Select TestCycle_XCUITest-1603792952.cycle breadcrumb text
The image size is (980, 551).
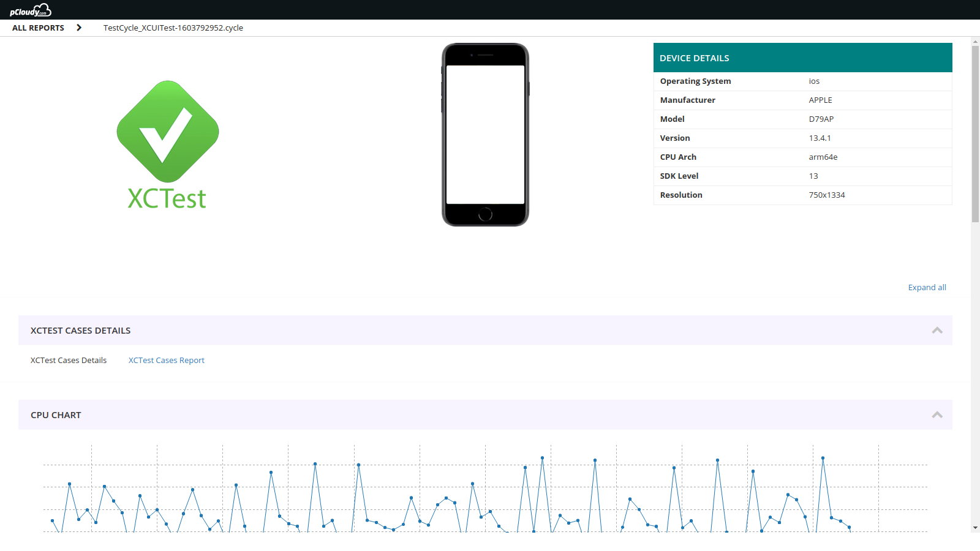pos(173,28)
